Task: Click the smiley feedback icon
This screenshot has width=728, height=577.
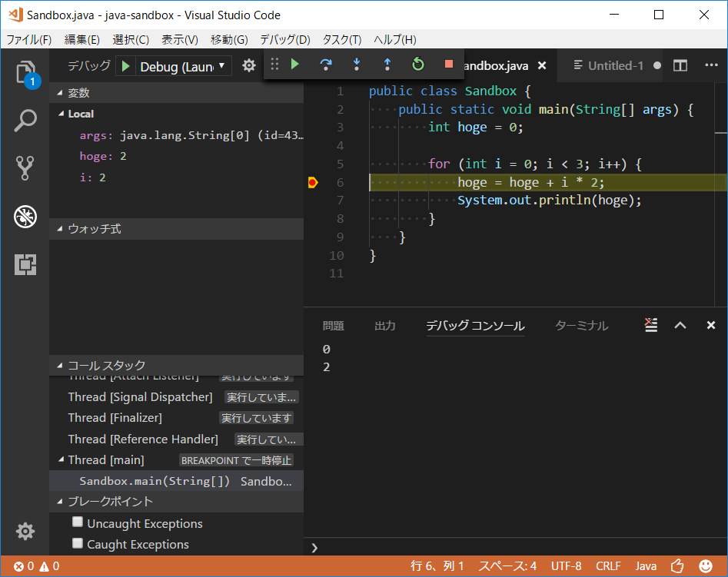Action: tap(706, 565)
